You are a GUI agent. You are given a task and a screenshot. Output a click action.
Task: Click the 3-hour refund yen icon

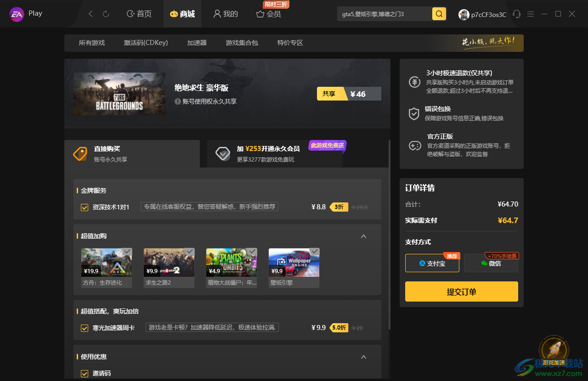(414, 82)
